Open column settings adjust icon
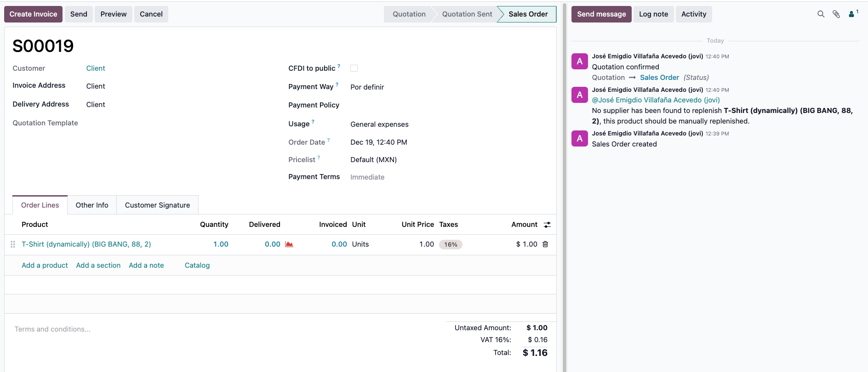This screenshot has width=868, height=372. point(547,225)
